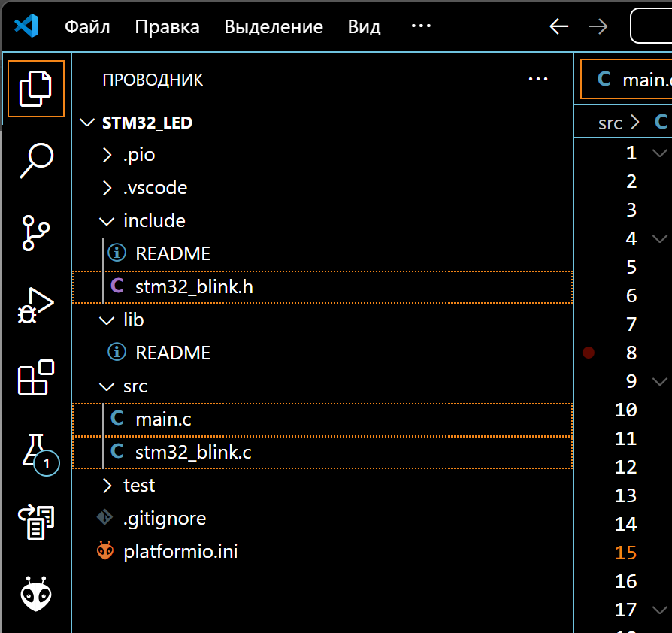672x633 pixels.
Task: Open Explorer panel more actions ellipsis
Action: 538,79
